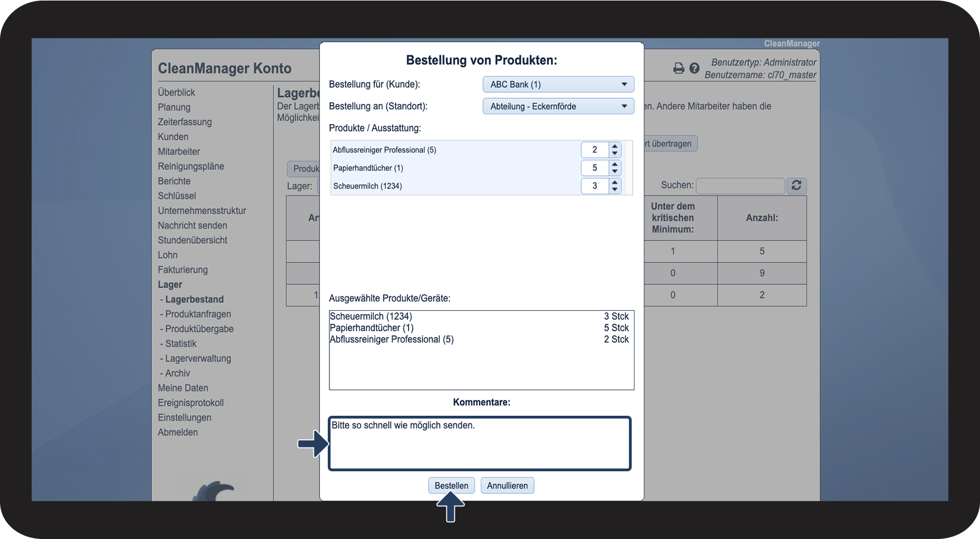
Task: Click the Scheuermilch quantity field
Action: pyautogui.click(x=595, y=186)
